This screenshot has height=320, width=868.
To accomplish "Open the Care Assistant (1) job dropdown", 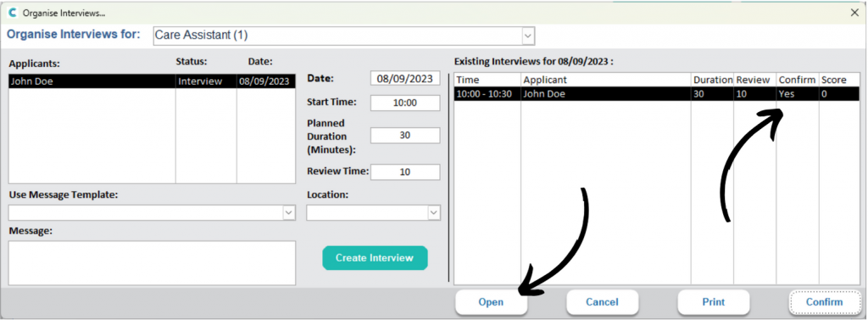I will [x=528, y=36].
